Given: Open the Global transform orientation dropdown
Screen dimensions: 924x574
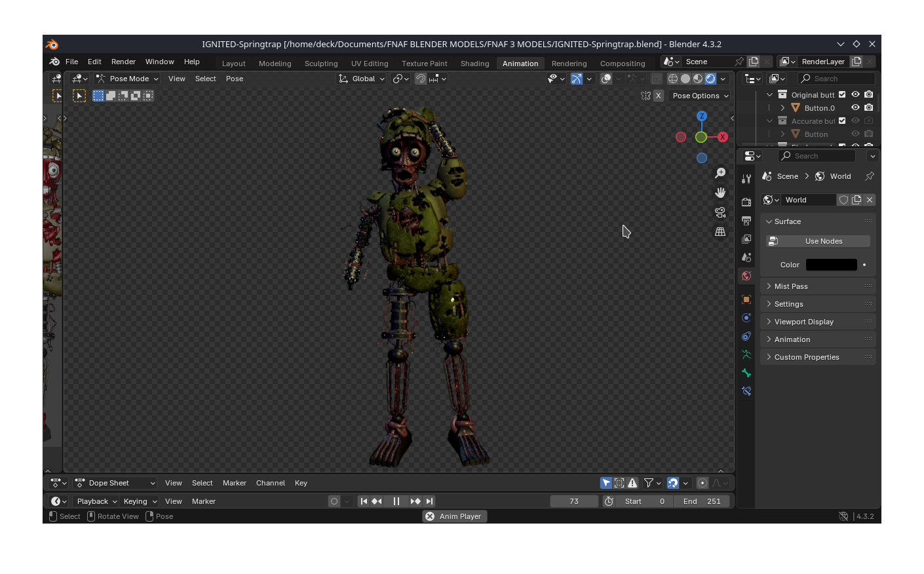Looking at the screenshot, I should click(361, 79).
